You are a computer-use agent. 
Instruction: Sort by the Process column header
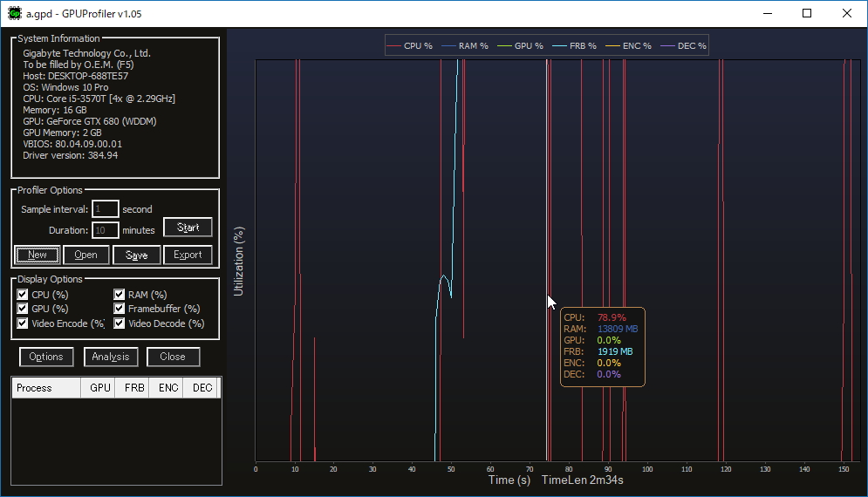point(46,388)
